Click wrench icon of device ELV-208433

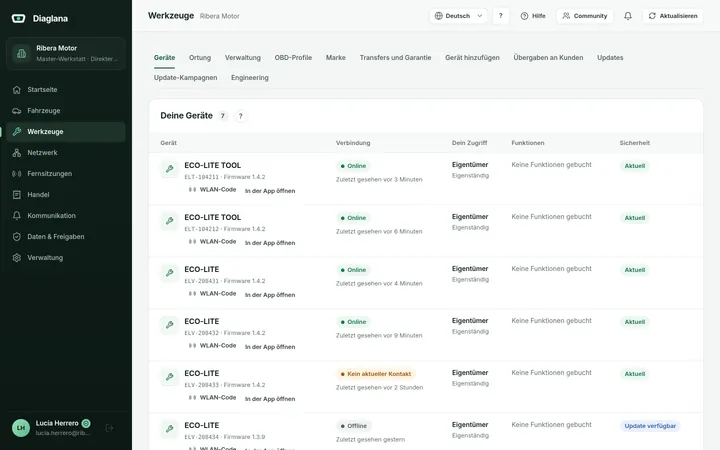[x=169, y=377]
